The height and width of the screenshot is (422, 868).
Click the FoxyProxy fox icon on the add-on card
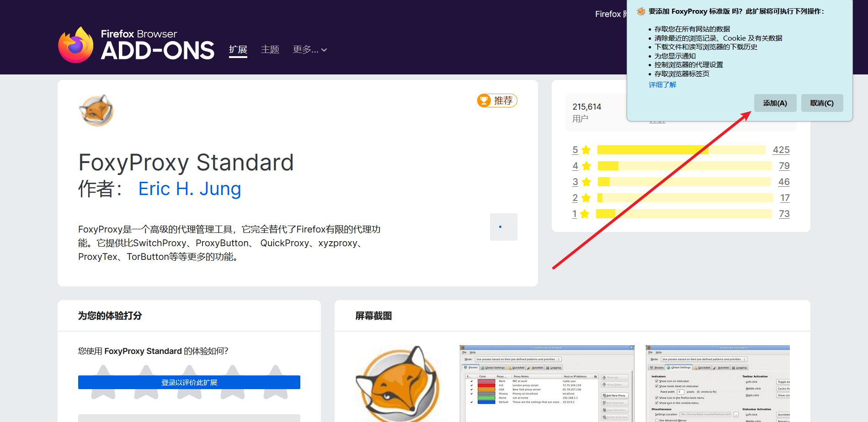coord(96,111)
